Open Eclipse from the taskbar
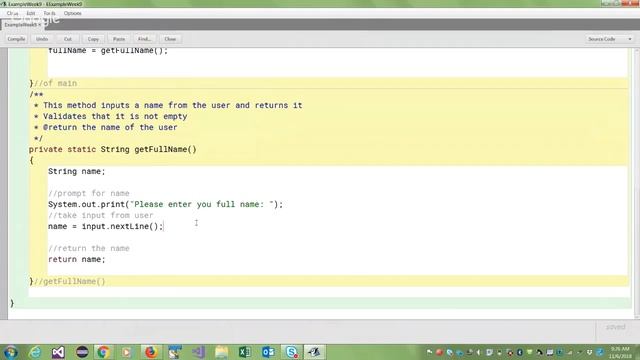 click(82, 352)
